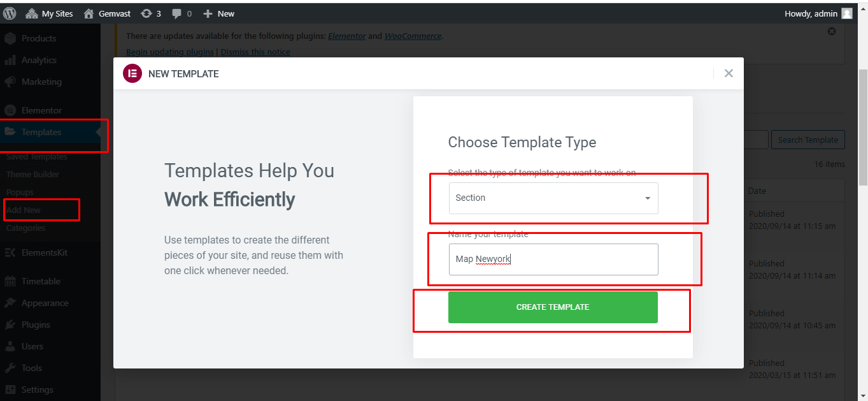
Task: Open the New content menu
Action: pyautogui.click(x=218, y=13)
